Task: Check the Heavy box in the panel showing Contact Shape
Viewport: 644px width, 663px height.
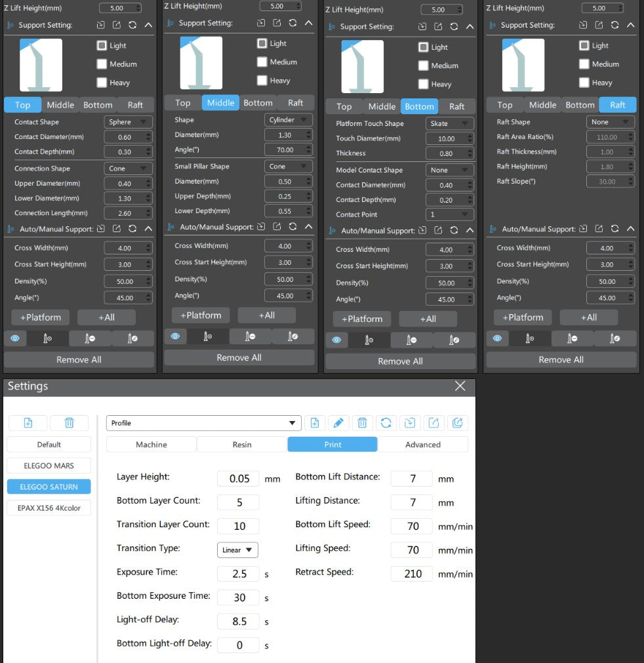Action: pyautogui.click(x=102, y=83)
